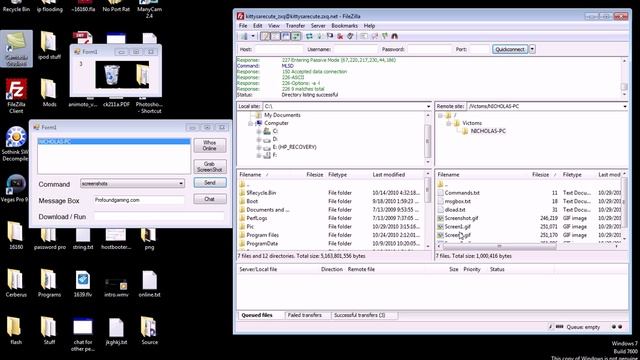Image resolution: width=640 pixels, height=360 pixels.
Task: Click Whos Online button in Form1
Action: pyautogui.click(x=210, y=146)
